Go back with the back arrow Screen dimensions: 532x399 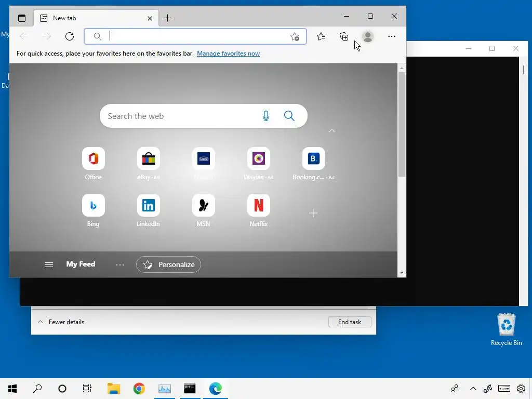click(24, 36)
